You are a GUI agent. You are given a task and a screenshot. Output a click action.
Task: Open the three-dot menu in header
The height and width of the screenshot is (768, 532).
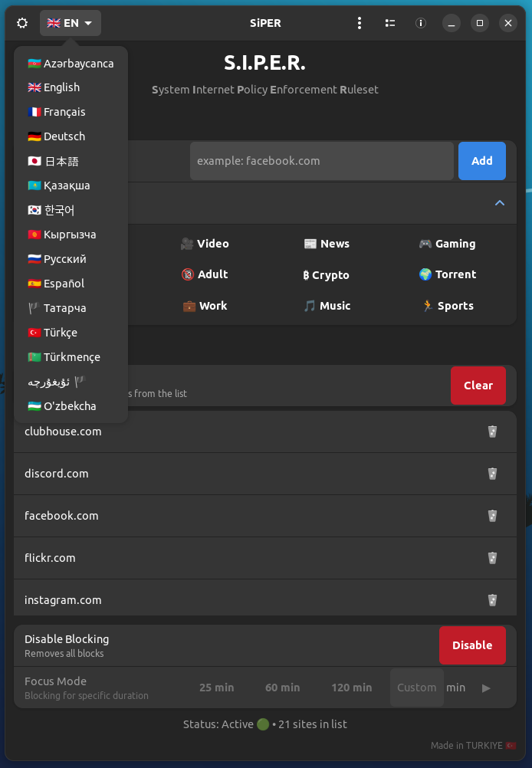[359, 23]
